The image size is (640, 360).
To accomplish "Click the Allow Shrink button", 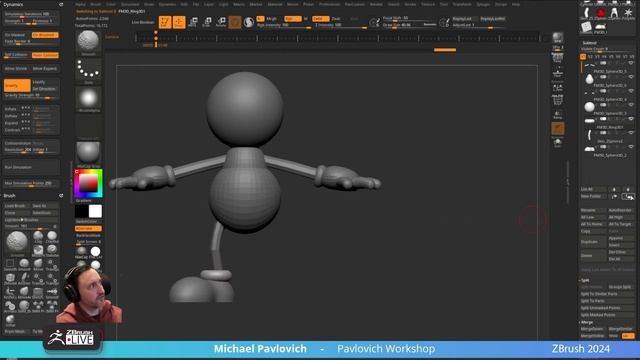I will [17, 69].
